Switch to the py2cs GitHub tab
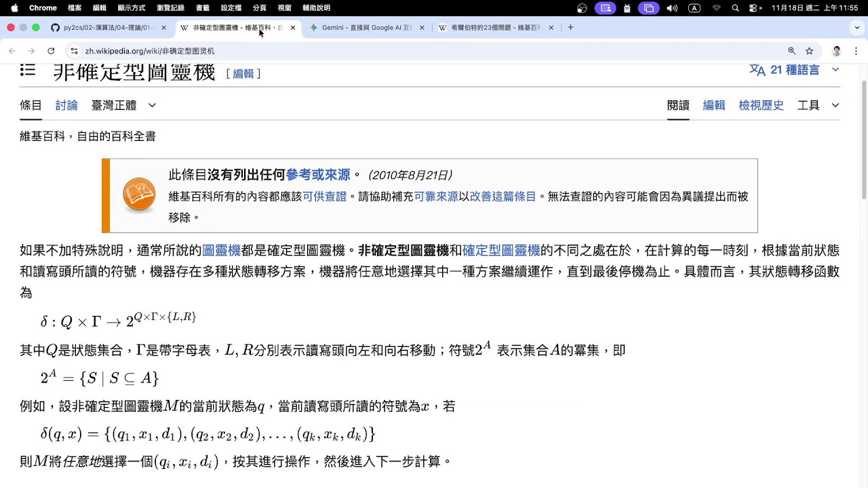 [108, 28]
